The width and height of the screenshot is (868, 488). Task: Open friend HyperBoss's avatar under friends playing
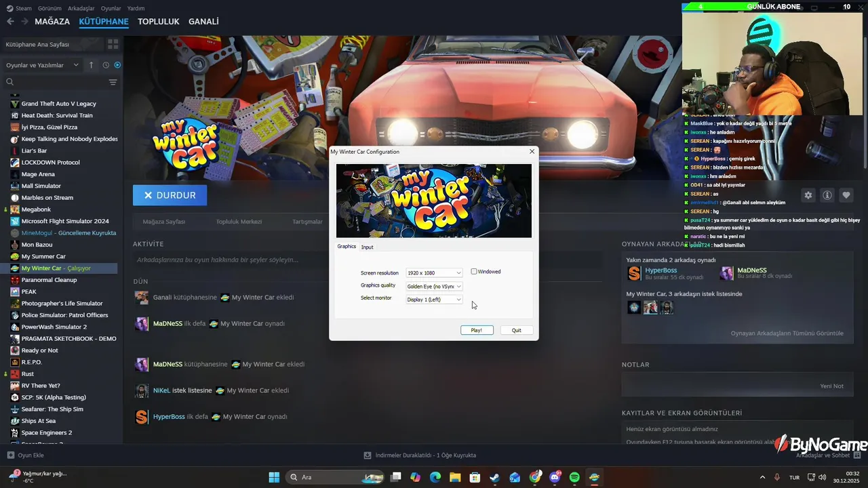click(x=634, y=273)
